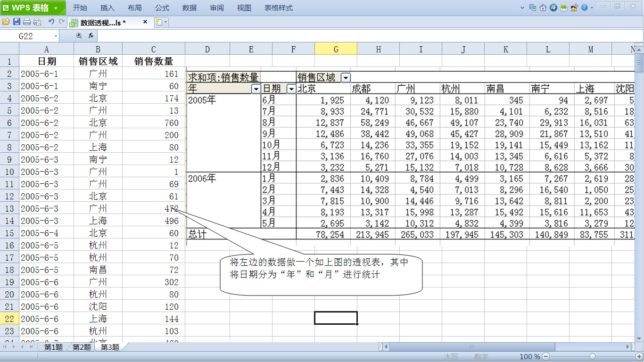Click the formula bar input field
The height and width of the screenshot is (362, 644).
[x=368, y=36]
